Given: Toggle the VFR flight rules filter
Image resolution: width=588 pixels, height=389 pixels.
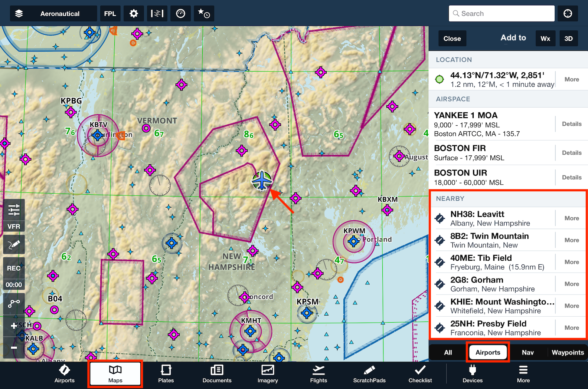Looking at the screenshot, I should click(14, 227).
